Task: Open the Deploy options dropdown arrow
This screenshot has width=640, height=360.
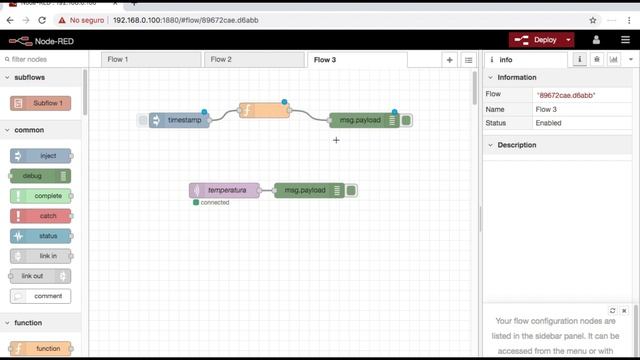Action: coord(569,40)
